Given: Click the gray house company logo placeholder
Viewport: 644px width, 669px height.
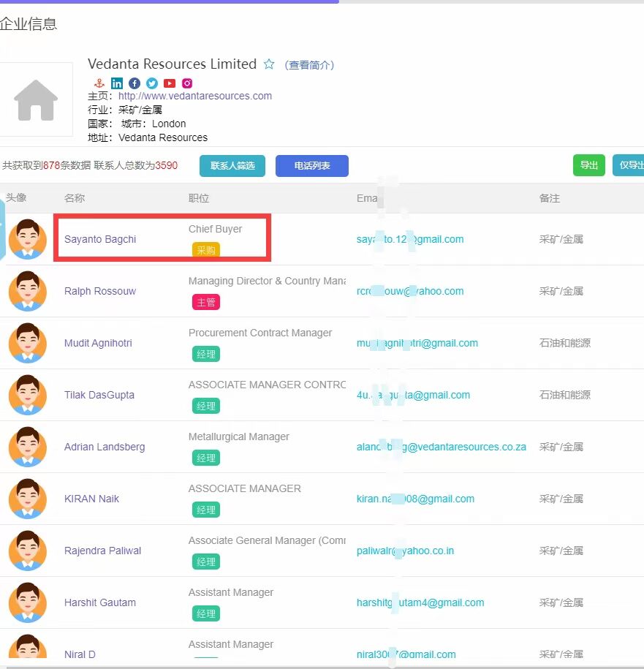Looking at the screenshot, I should coord(37,99).
